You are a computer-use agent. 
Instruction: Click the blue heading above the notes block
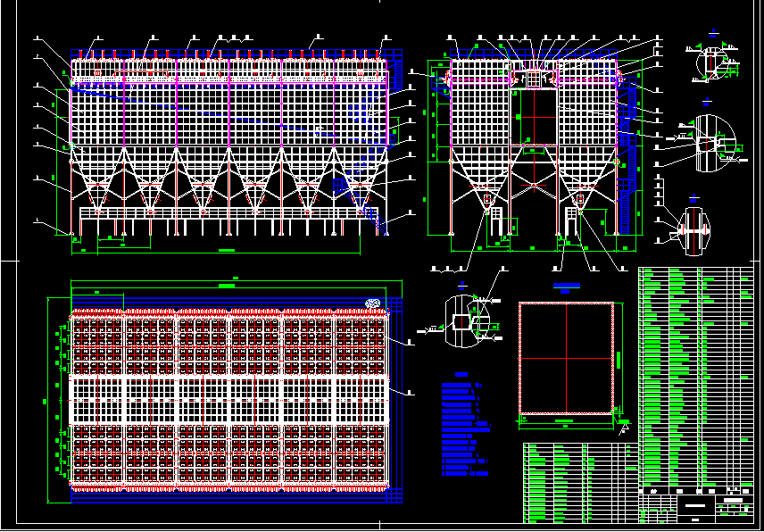coord(461,375)
